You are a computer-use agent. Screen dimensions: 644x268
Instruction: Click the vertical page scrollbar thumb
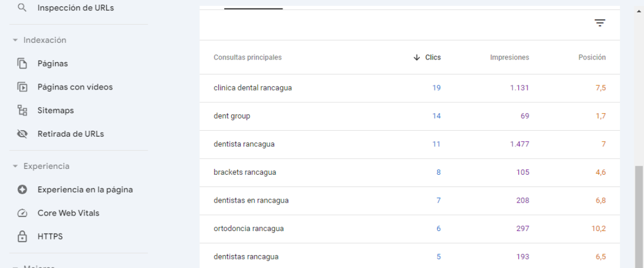[639, 217]
